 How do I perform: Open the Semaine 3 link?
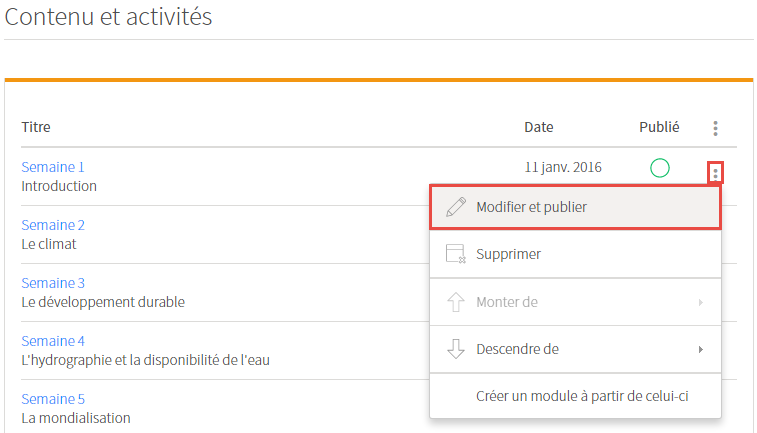(53, 283)
